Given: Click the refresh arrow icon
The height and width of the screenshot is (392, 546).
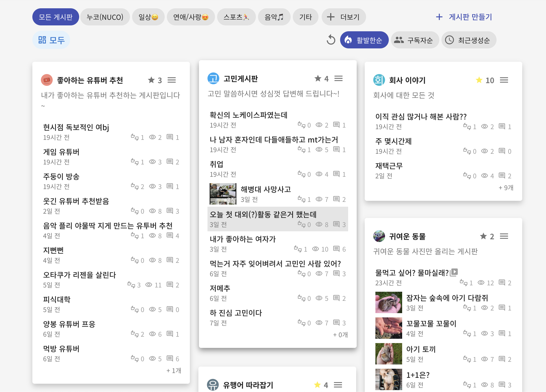Looking at the screenshot, I should coord(331,40).
